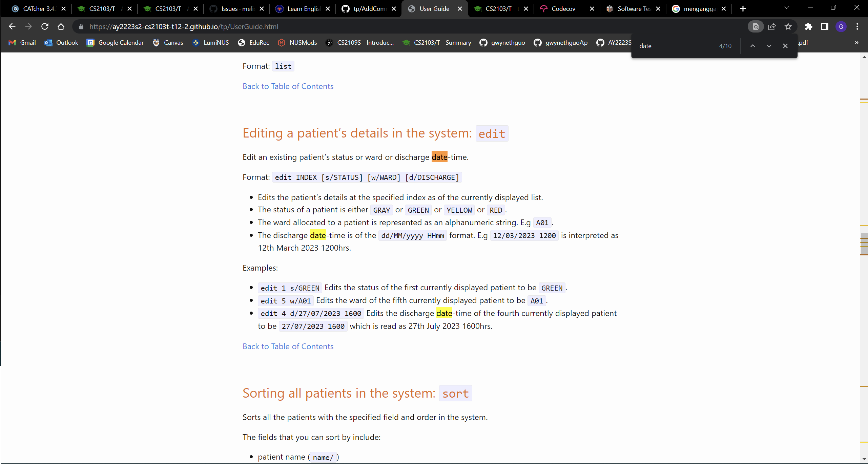Reload the current page

(45, 26)
